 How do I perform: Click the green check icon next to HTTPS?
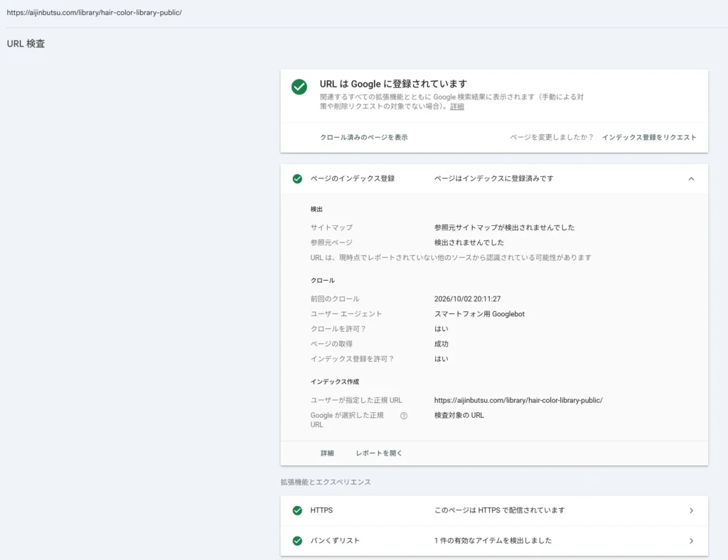pyautogui.click(x=297, y=510)
